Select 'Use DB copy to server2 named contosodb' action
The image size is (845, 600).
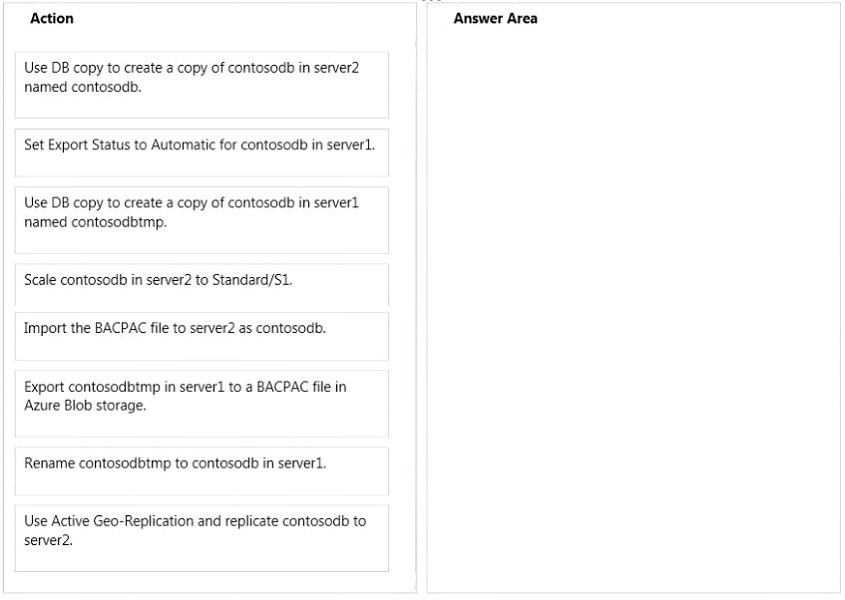tap(202, 85)
